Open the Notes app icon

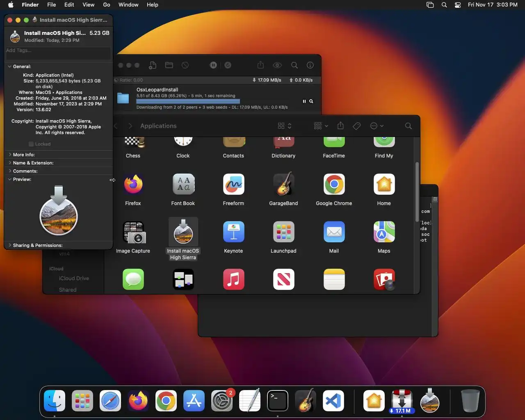pos(334,280)
